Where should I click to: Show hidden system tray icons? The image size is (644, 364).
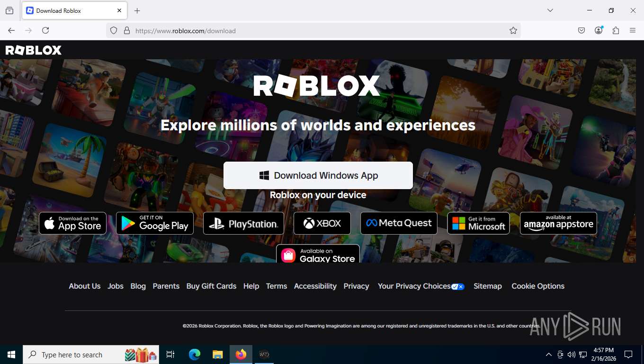point(549,355)
